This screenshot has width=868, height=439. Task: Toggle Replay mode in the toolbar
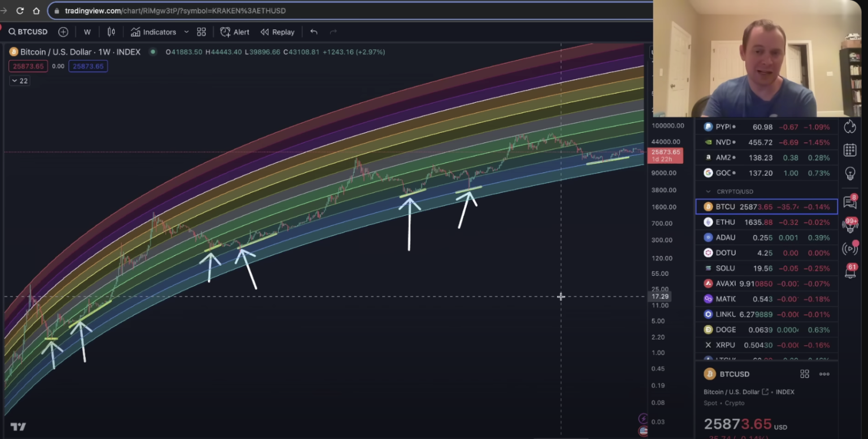coord(277,32)
